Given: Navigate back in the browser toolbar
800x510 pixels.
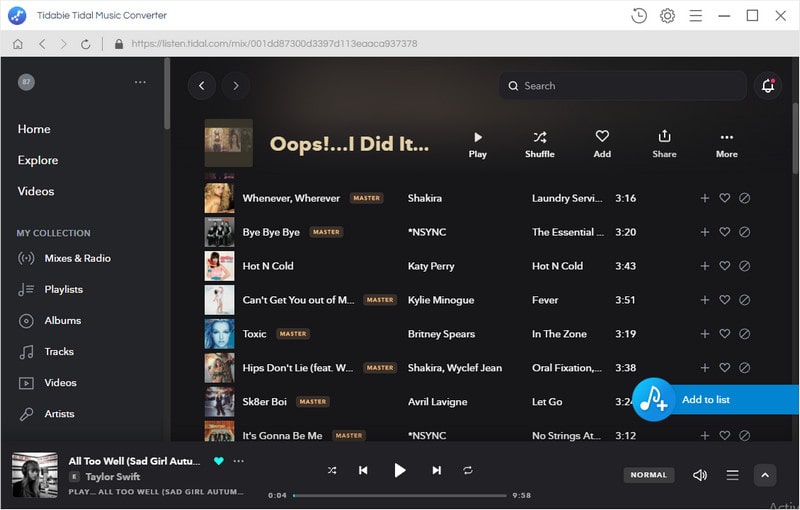Looking at the screenshot, I should click(x=42, y=44).
